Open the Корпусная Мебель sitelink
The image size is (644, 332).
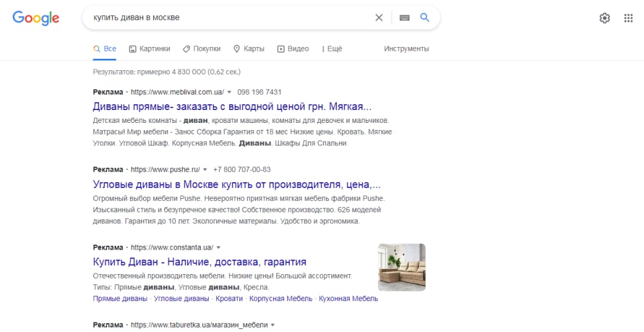(281, 299)
